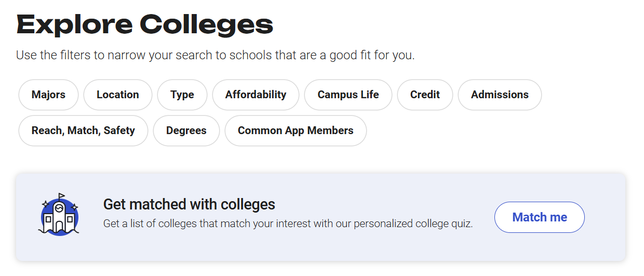
Task: Open the Type filter dropdown
Action: click(182, 95)
